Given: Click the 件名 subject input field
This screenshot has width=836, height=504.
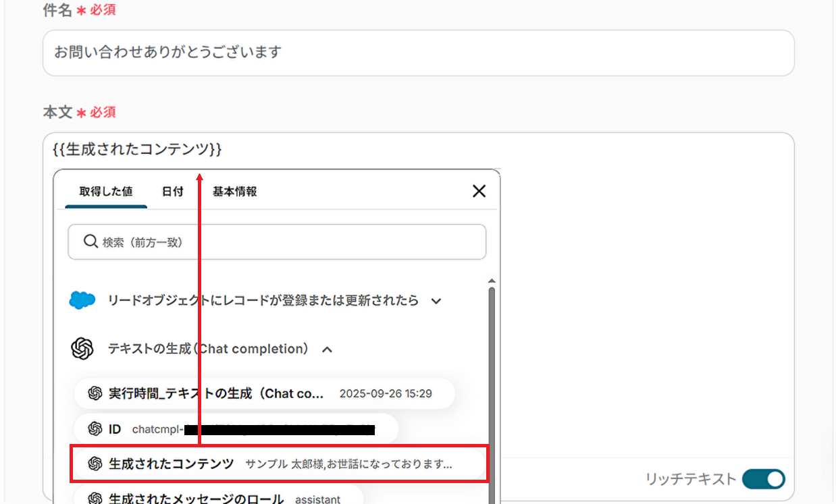Looking at the screenshot, I should pyautogui.click(x=418, y=52).
